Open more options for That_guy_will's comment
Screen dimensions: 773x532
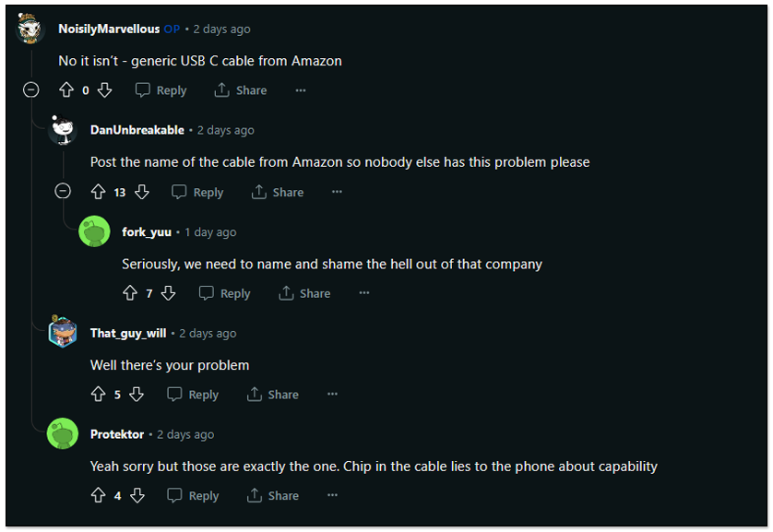click(x=332, y=394)
